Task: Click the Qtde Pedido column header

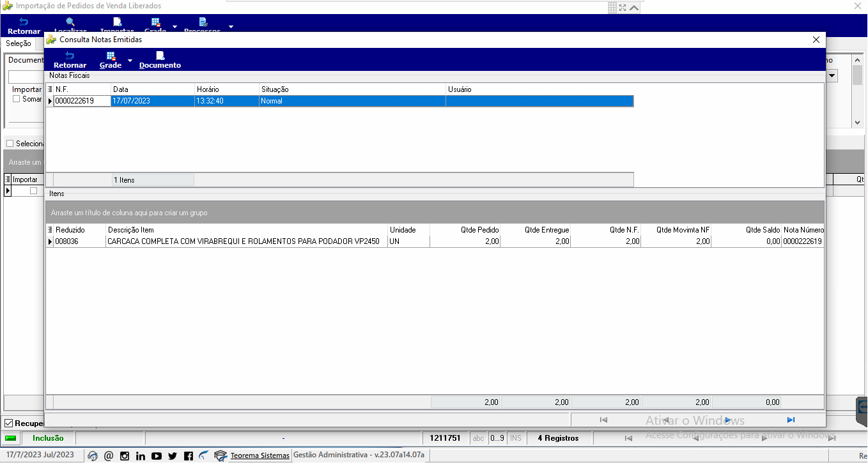Action: pos(465,230)
